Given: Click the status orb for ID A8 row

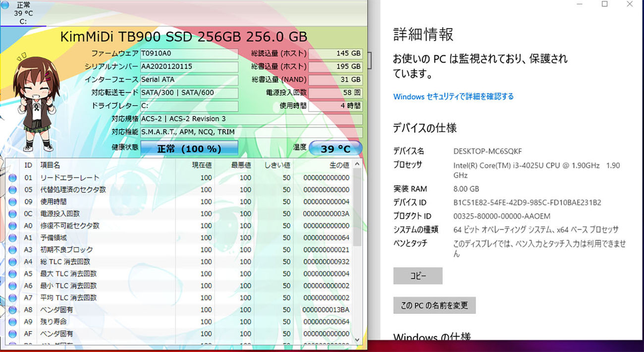Looking at the screenshot, I should pyautogui.click(x=12, y=310).
